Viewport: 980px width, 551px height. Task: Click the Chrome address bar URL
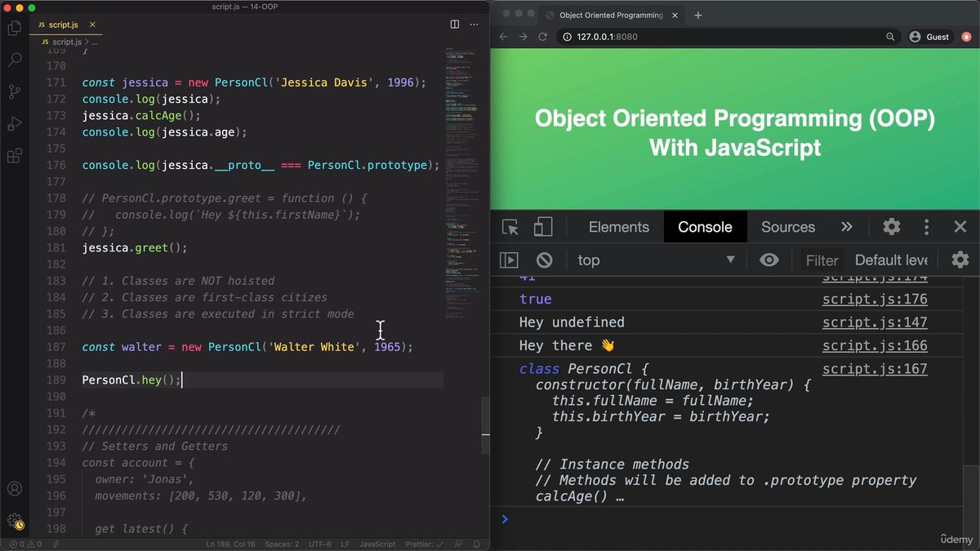point(607,37)
